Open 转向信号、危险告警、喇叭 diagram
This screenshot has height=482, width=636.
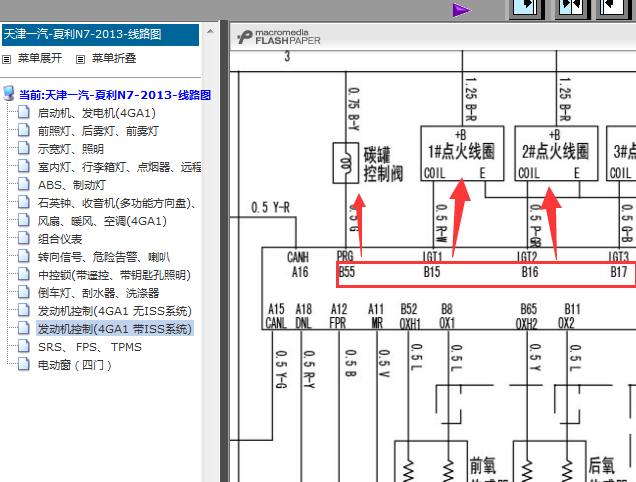104,257
